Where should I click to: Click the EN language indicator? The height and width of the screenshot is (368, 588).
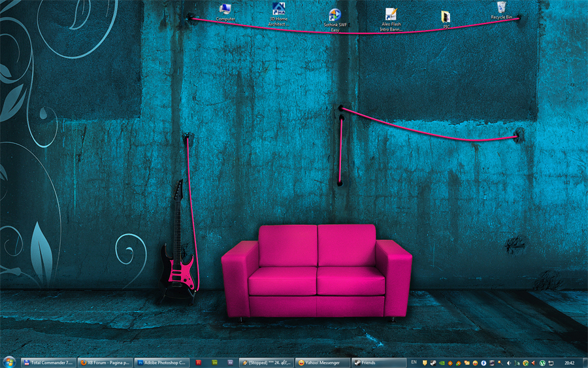click(x=414, y=362)
